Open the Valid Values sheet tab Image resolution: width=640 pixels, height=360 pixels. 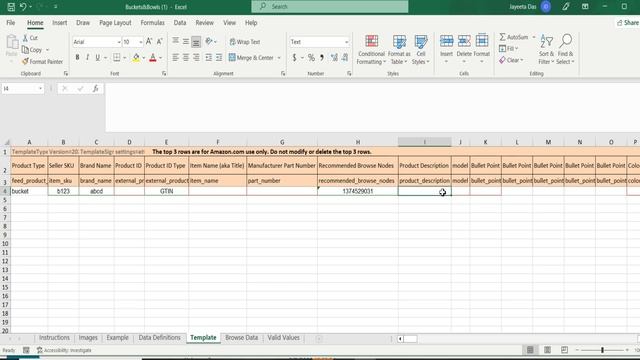click(x=284, y=338)
